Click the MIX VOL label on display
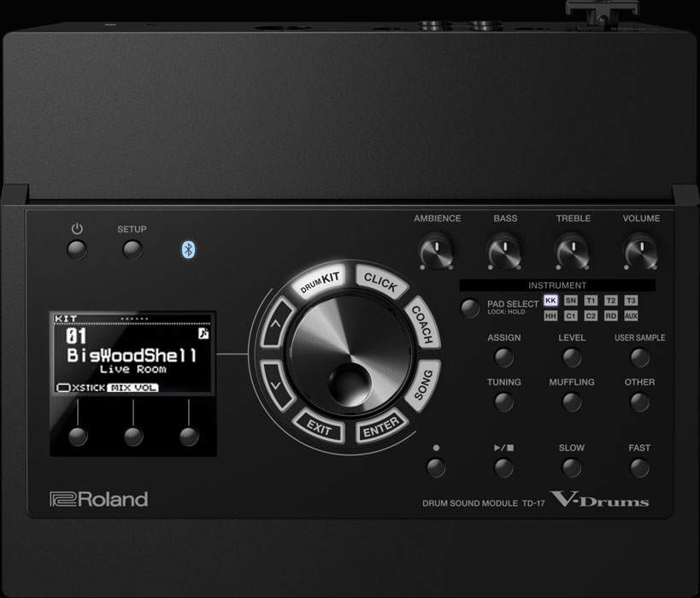The image size is (700, 598). (x=133, y=388)
